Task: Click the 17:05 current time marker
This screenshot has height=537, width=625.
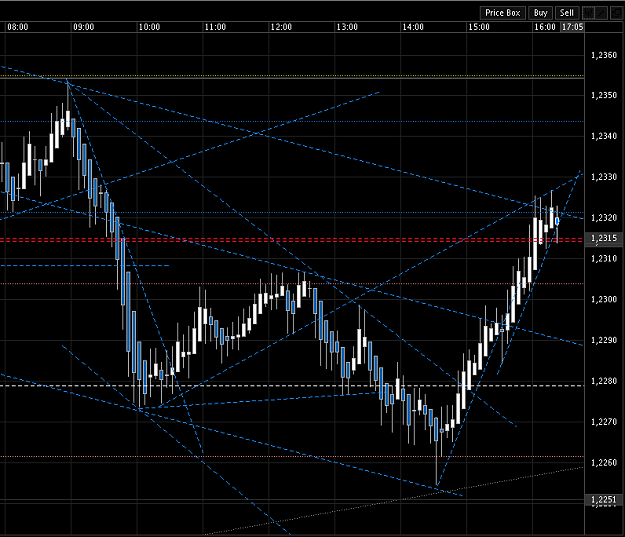Action: click(572, 27)
